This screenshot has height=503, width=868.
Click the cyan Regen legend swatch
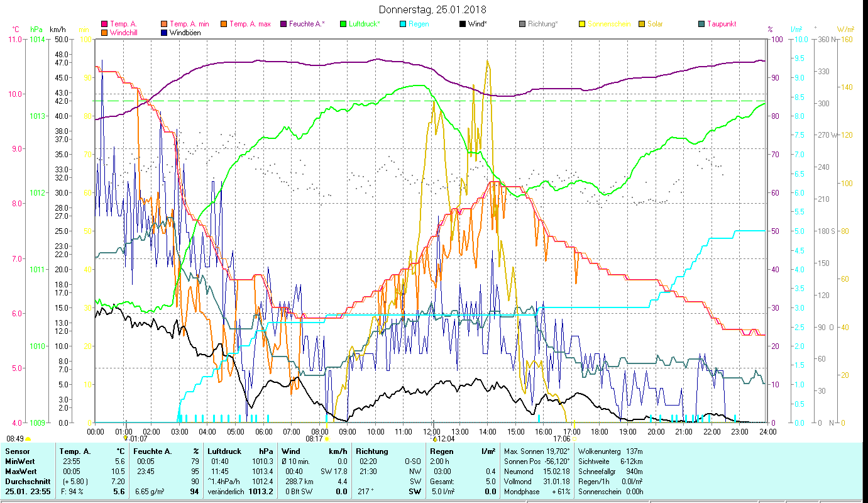(403, 25)
